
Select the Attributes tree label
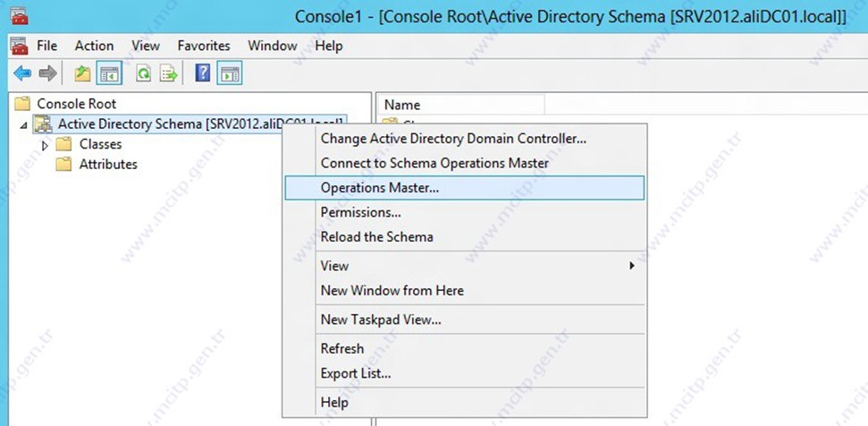pos(108,164)
